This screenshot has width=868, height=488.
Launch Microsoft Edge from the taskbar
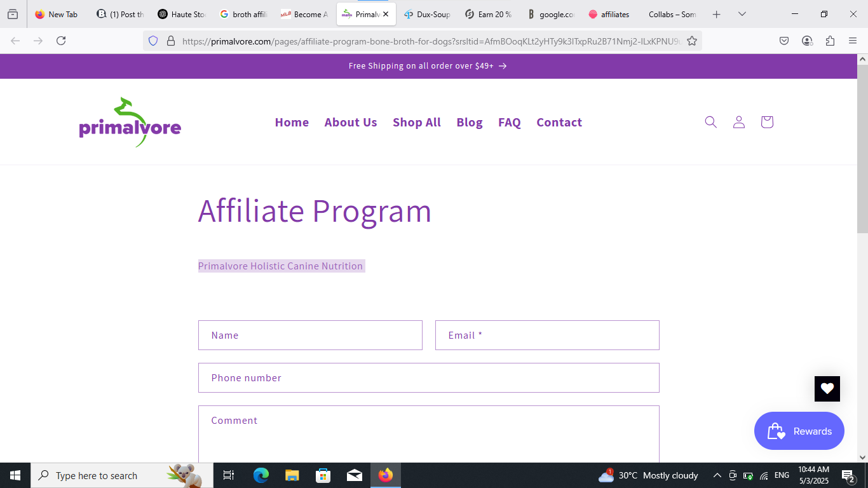coord(261,475)
